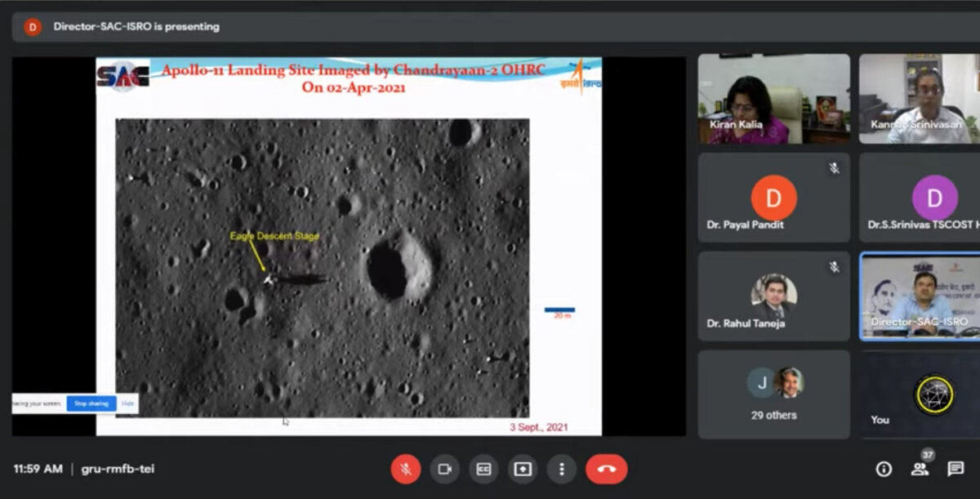Click the shared lunar surface presentation image
Screen dimensions: 980x499
(323, 268)
